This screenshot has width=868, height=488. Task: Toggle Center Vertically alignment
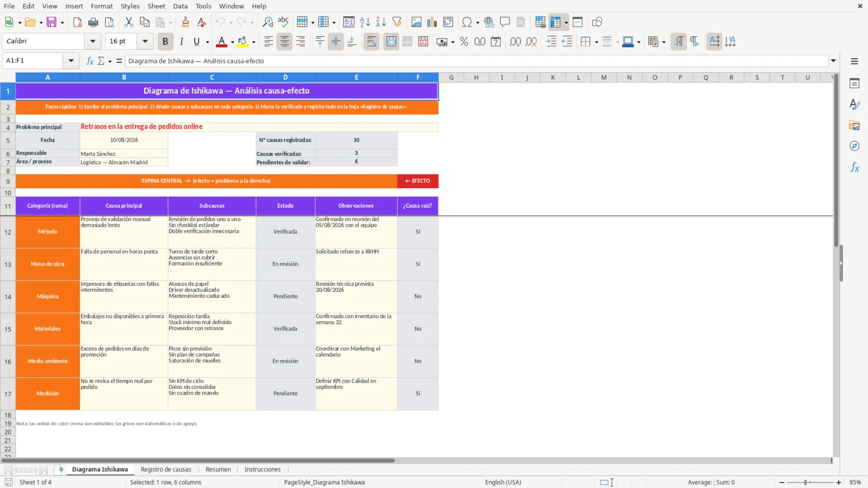tap(336, 41)
